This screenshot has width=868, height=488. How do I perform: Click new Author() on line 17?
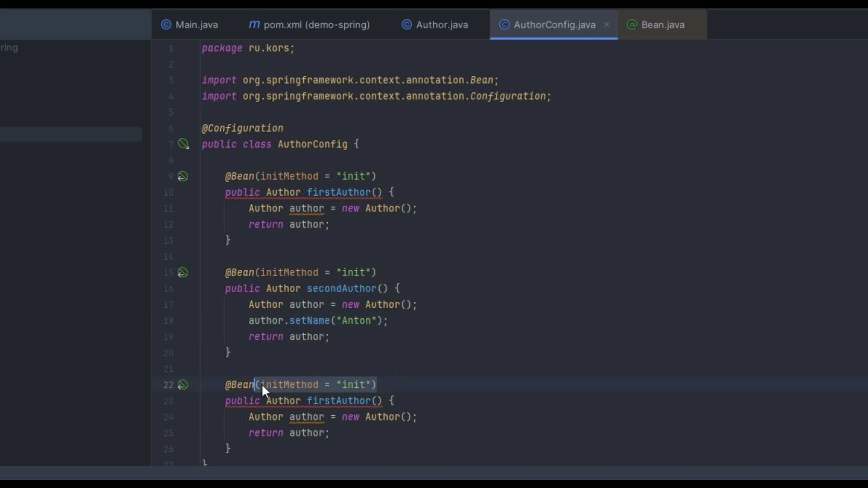tap(376, 305)
